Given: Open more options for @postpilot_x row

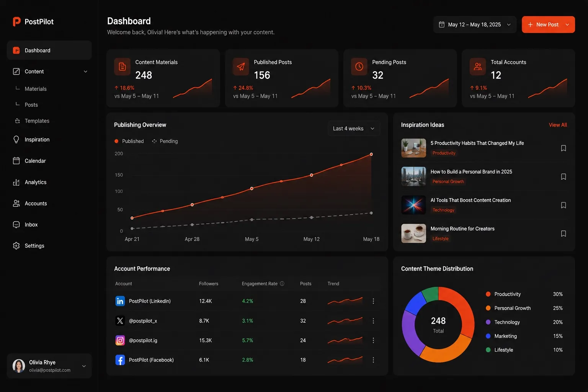Looking at the screenshot, I should 373,321.
